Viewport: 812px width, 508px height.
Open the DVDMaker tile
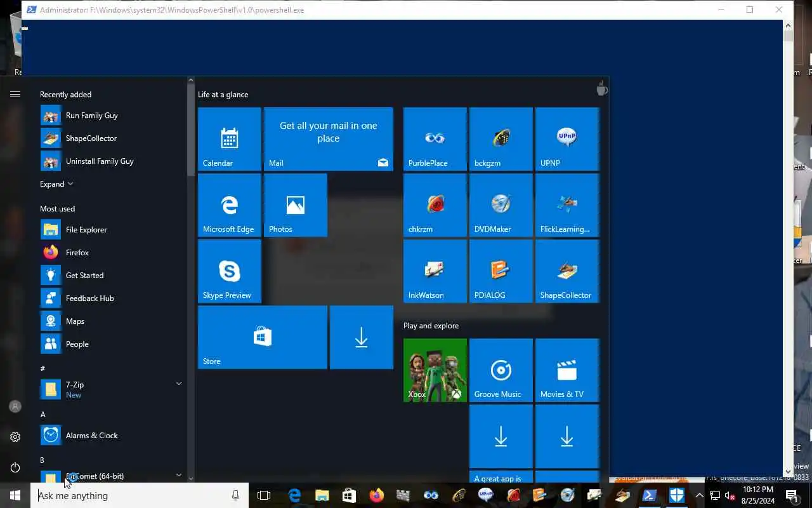click(501, 205)
